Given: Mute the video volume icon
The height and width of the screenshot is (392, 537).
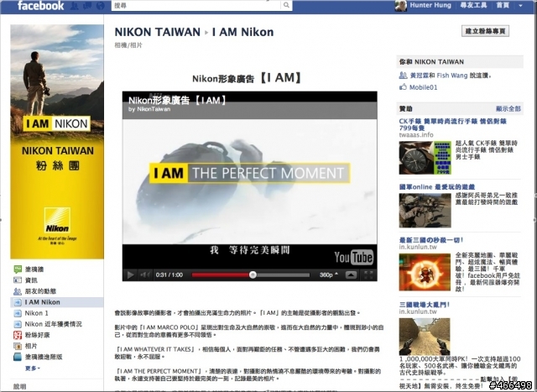Looking at the screenshot, I should (x=145, y=274).
